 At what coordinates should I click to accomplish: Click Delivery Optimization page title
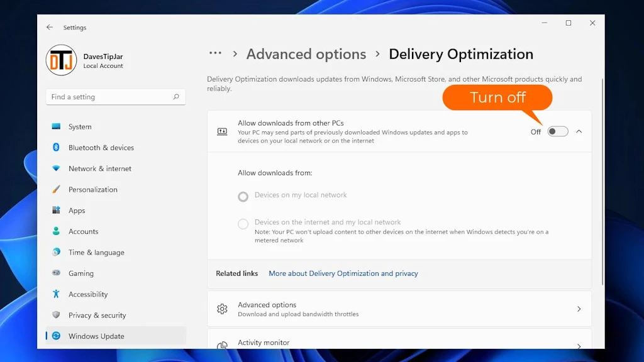point(461,54)
